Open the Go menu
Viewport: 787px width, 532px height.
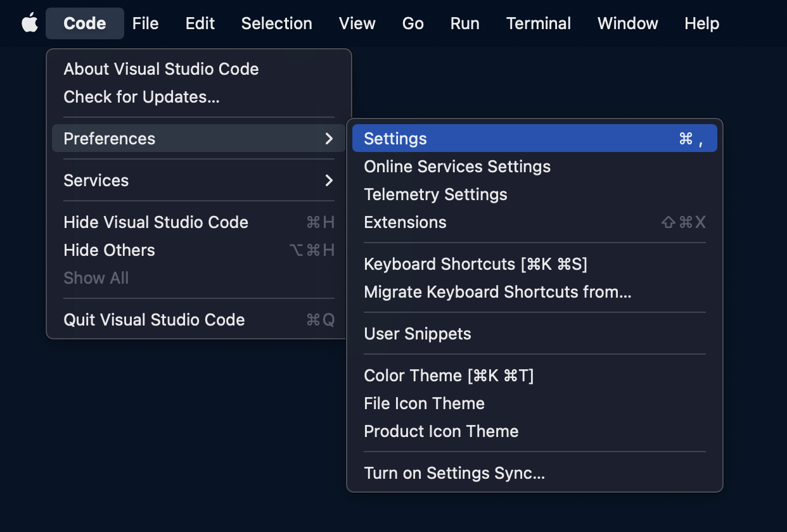[413, 23]
